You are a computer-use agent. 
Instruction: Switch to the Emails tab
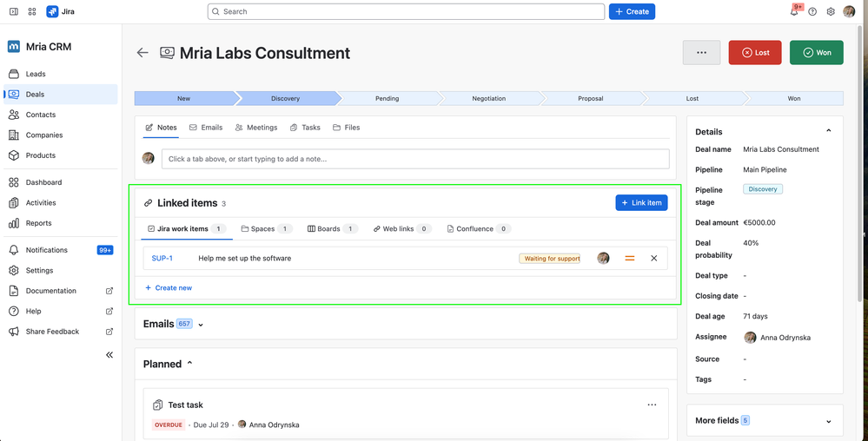point(206,128)
